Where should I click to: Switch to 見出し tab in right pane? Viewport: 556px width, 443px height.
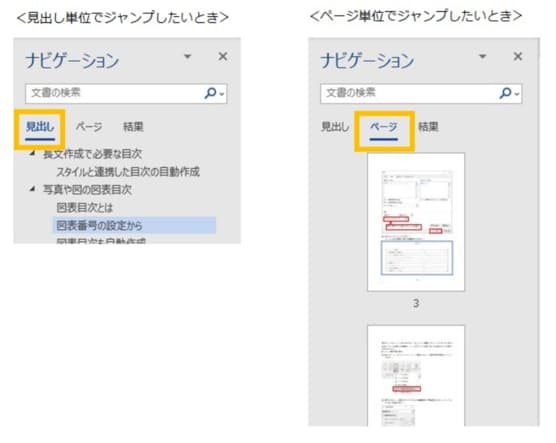point(335,127)
